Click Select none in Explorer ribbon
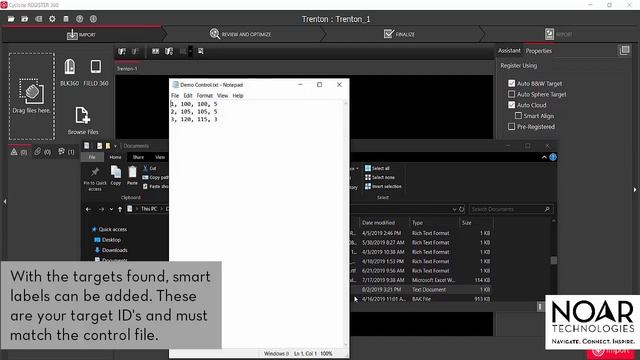This screenshot has width=640, height=360. pos(380,177)
